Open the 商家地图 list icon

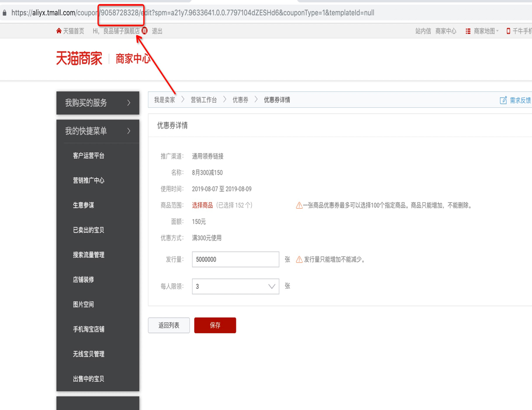468,31
